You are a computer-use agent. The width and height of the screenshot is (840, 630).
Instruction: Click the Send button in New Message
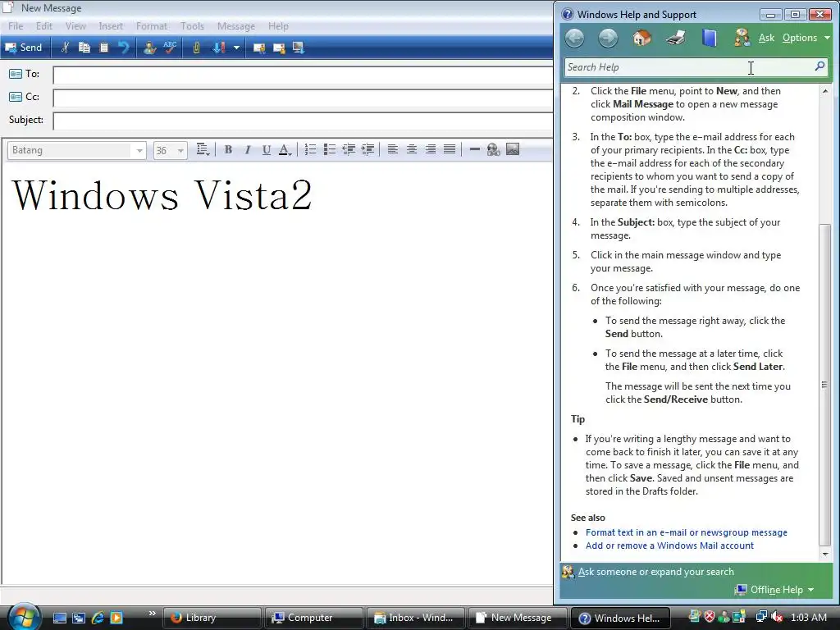click(24, 48)
